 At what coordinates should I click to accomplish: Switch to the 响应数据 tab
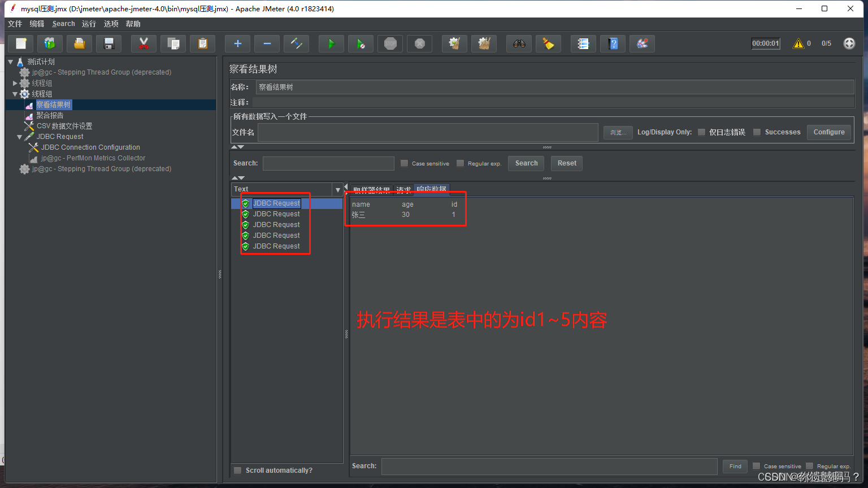(x=432, y=190)
